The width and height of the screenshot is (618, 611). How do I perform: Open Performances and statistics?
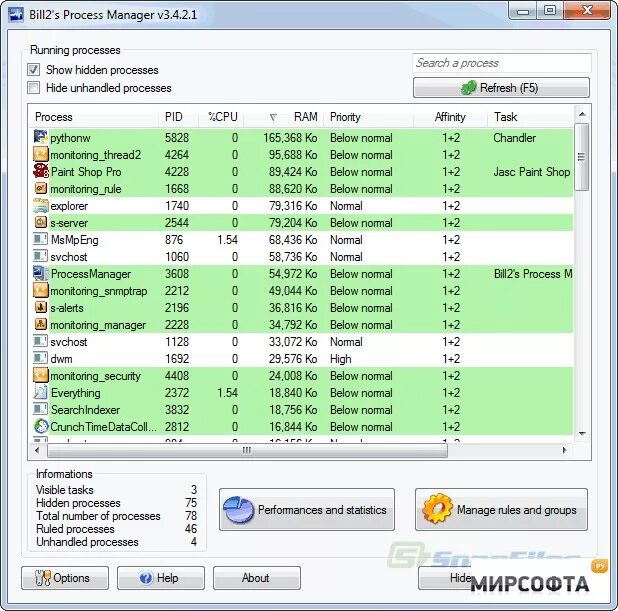point(307,510)
